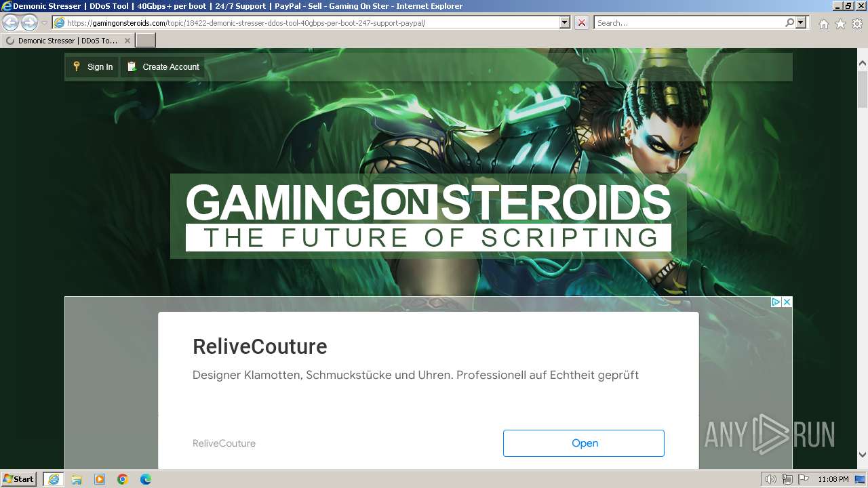Expand the address bar autocomplete dropdown

click(x=565, y=23)
